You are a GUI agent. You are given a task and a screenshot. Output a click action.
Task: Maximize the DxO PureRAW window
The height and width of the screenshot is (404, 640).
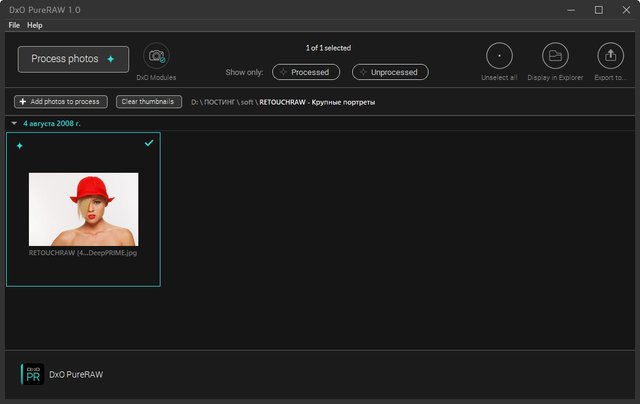(598, 10)
